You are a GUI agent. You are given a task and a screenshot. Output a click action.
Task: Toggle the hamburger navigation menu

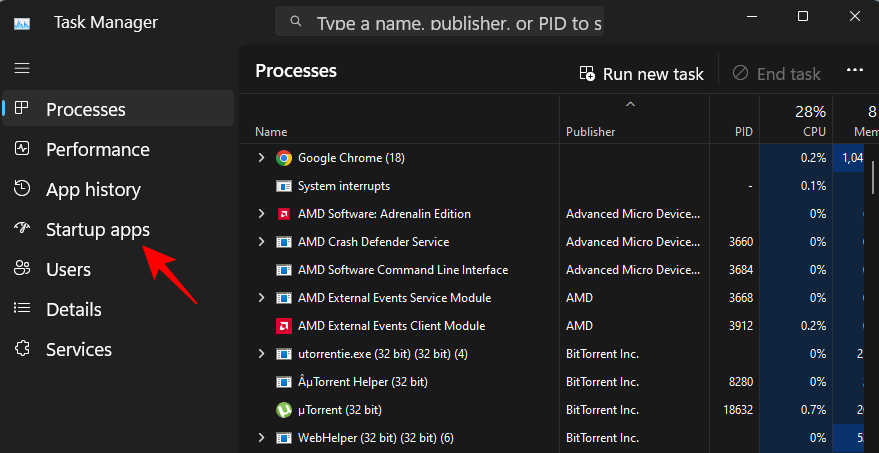coord(22,68)
